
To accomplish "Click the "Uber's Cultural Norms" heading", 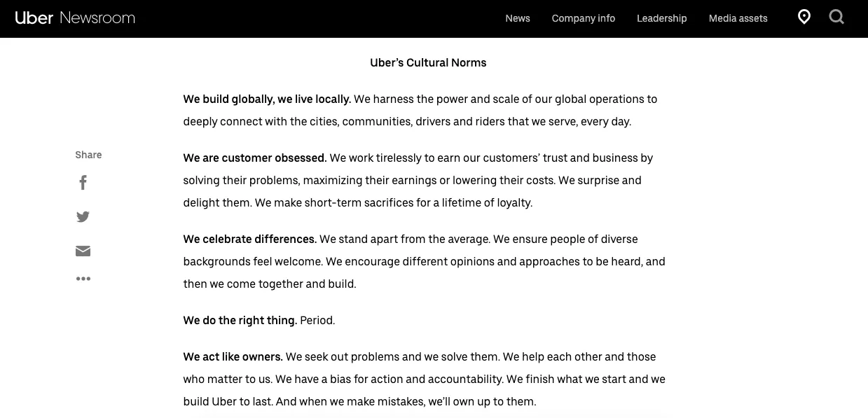I will click(428, 62).
